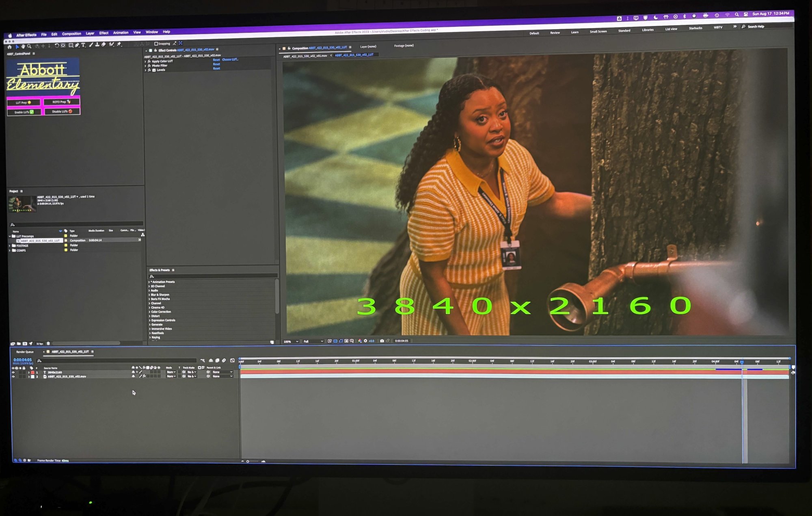This screenshot has height=516, width=812.
Task: Click the Disable LUTs button
Action: click(62, 112)
